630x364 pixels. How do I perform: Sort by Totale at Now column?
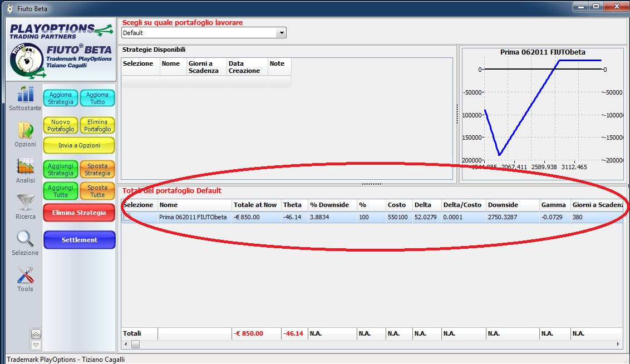tap(255, 205)
